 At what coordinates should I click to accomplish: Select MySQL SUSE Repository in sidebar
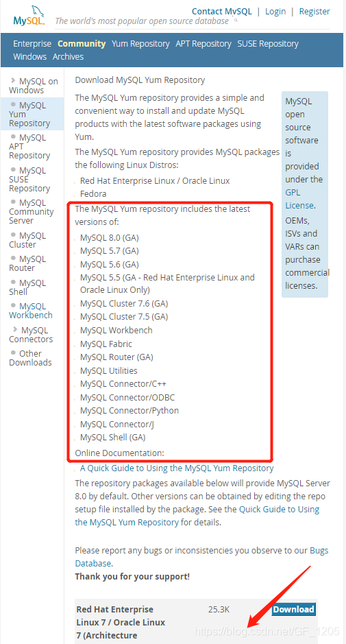[x=29, y=179]
